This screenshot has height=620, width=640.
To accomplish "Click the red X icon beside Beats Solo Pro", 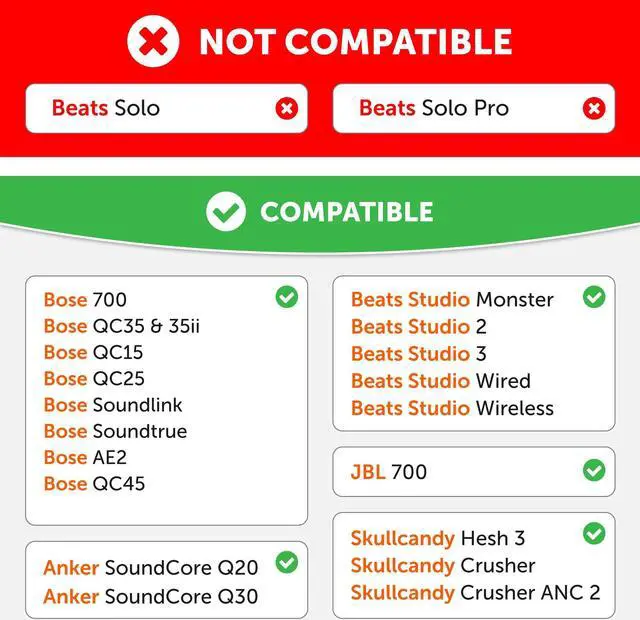I will 594,108.
